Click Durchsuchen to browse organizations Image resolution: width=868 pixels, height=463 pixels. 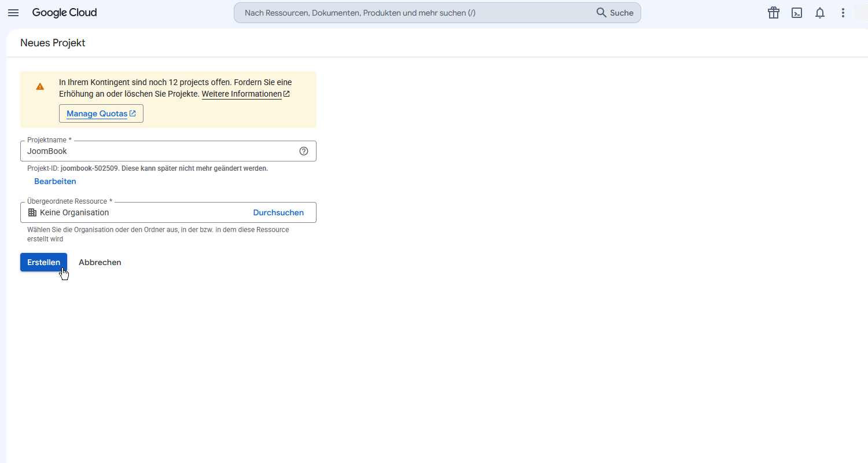coord(278,212)
